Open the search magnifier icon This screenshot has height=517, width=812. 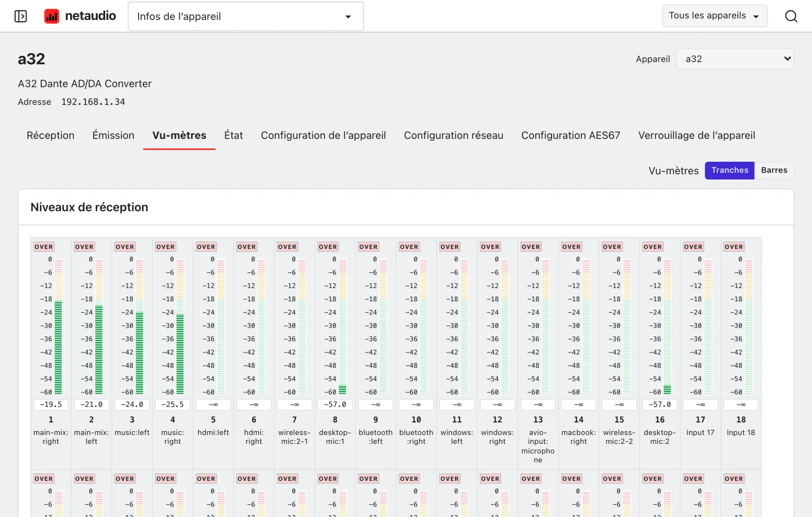coord(791,16)
